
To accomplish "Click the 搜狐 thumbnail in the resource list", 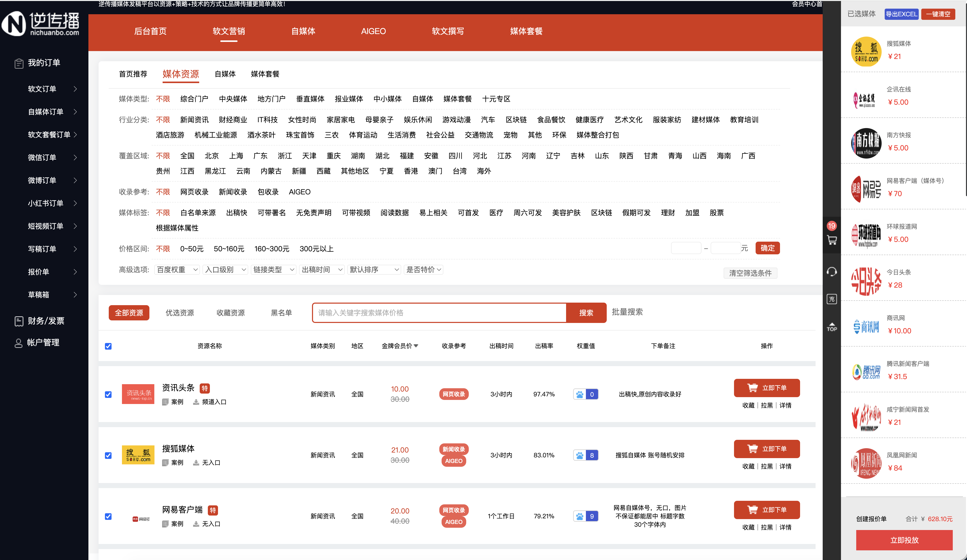I will pyautogui.click(x=138, y=455).
